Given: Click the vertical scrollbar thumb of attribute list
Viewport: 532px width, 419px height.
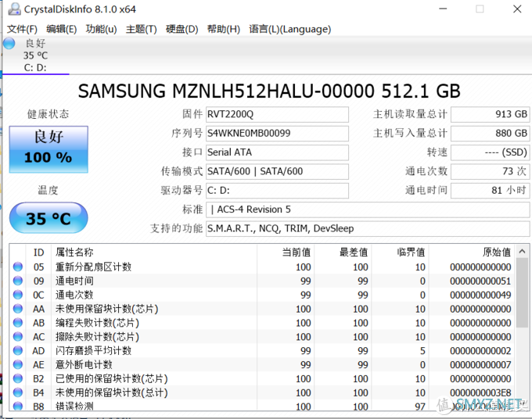Looking at the screenshot, I should click(522, 292).
